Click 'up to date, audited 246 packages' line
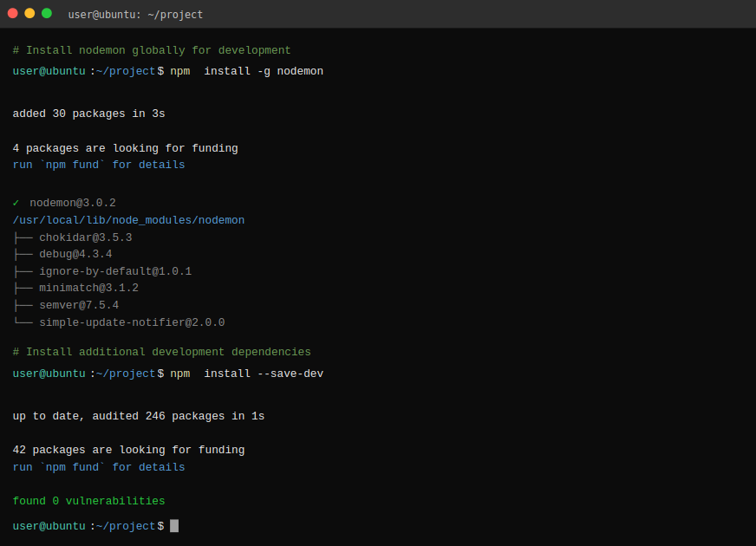The width and height of the screenshot is (756, 546). point(139,416)
